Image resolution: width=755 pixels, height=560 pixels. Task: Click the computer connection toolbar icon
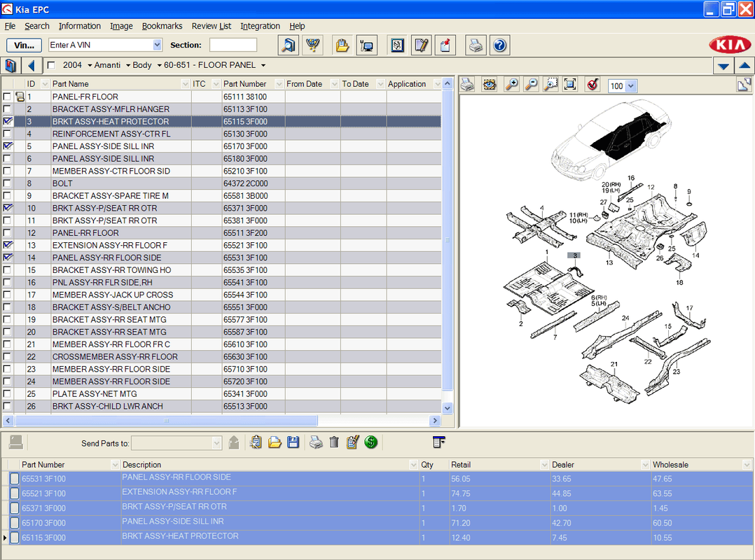[x=366, y=45]
